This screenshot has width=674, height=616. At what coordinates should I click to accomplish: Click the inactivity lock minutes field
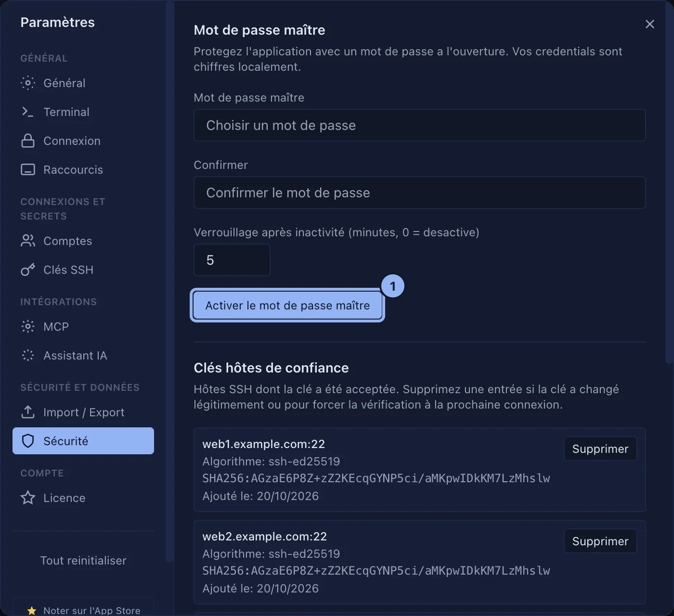coord(232,260)
